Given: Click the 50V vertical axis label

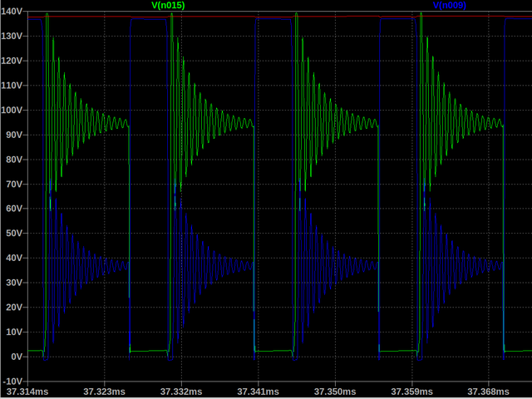Looking at the screenshot, I should [x=14, y=233].
